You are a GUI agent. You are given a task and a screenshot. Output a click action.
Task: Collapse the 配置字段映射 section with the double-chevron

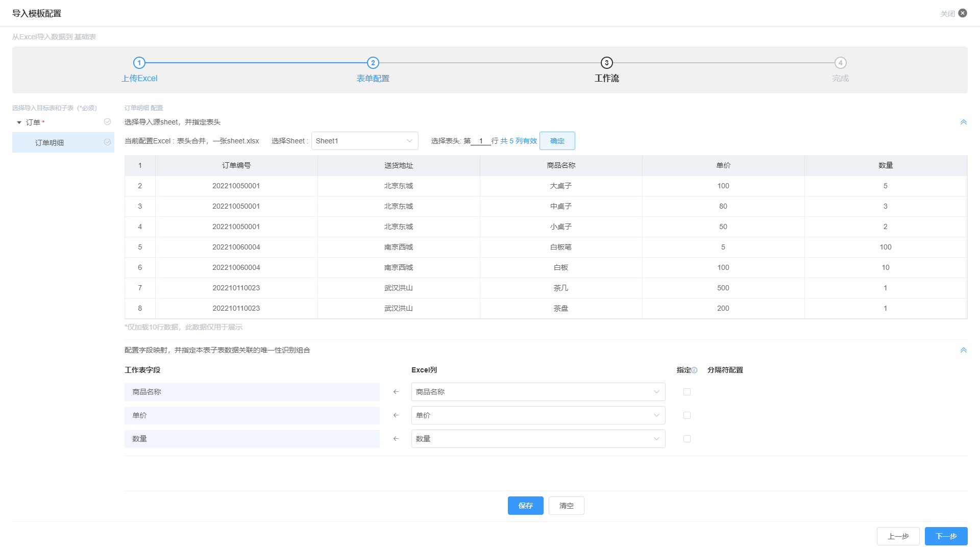coord(964,350)
